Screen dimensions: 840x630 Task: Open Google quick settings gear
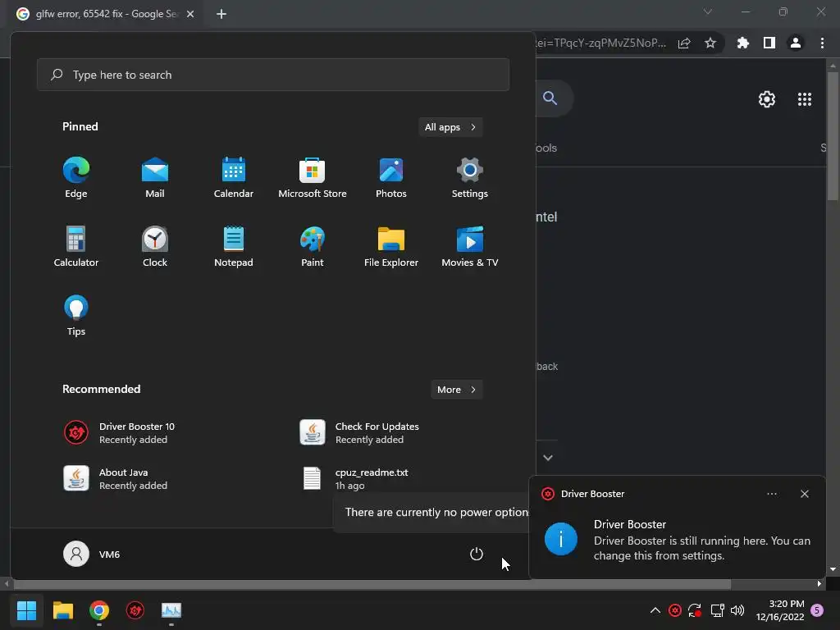(767, 99)
